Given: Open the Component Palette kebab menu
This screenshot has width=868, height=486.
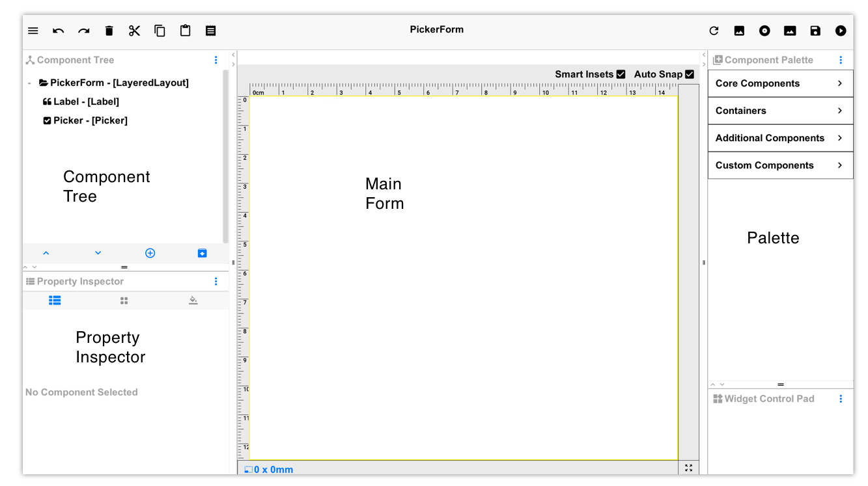Looking at the screenshot, I should click(x=841, y=59).
